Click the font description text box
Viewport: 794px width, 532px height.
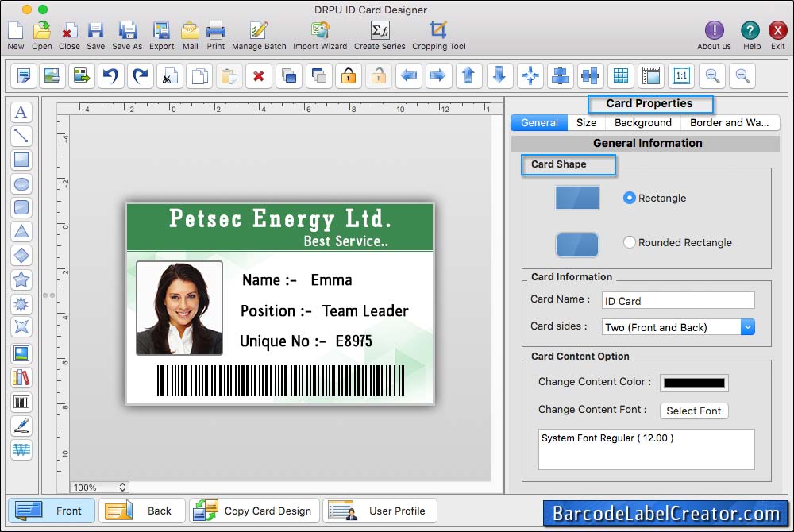point(646,449)
